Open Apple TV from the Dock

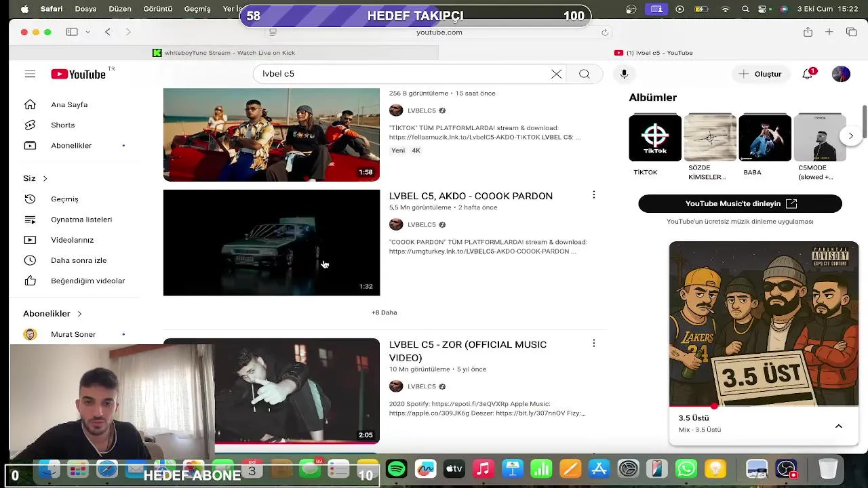[x=454, y=468]
